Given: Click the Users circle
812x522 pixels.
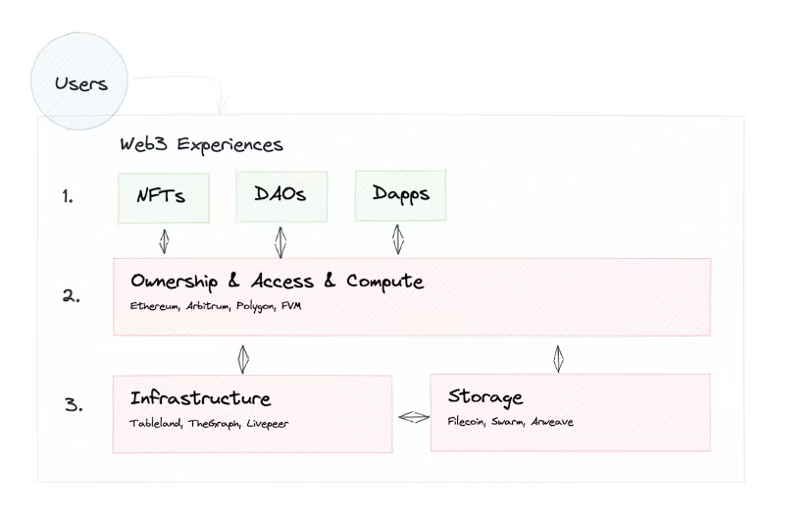Looking at the screenshot, I should (80, 83).
